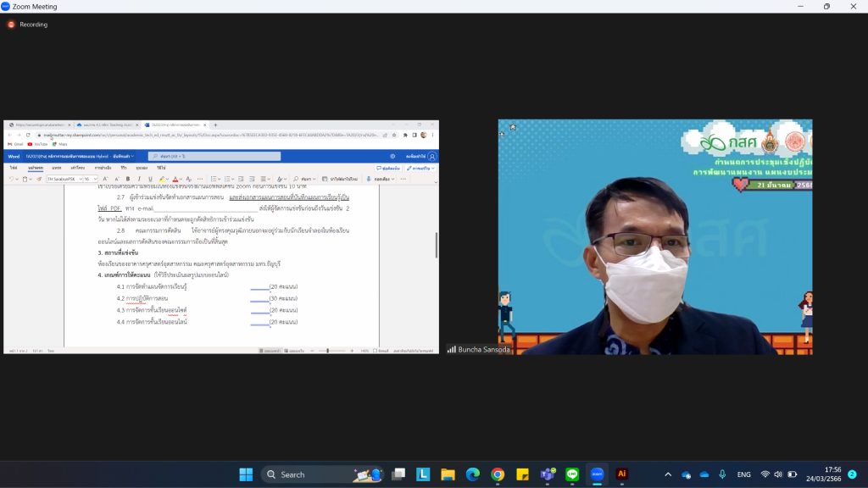Image resolution: width=868 pixels, height=488 pixels.
Task: Toggle Underline in the shared Word toolbar
Action: click(150, 180)
